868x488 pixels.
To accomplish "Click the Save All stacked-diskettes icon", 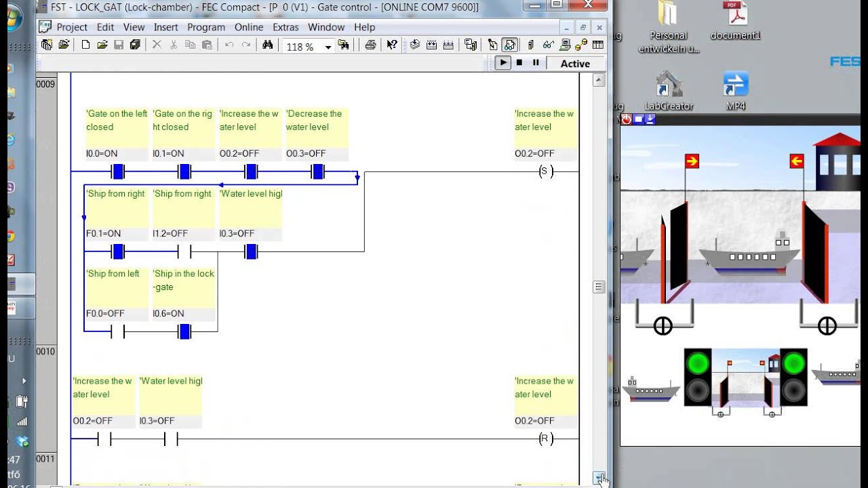I will click(x=135, y=45).
